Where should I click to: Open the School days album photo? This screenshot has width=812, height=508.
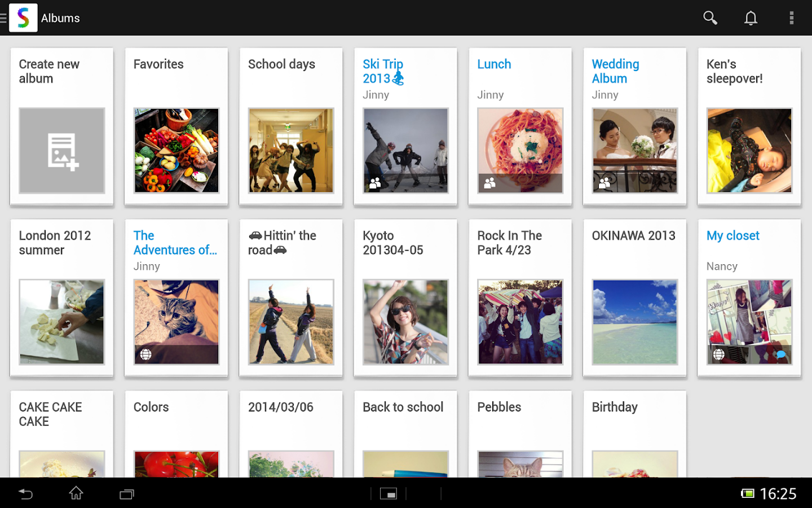(x=291, y=151)
